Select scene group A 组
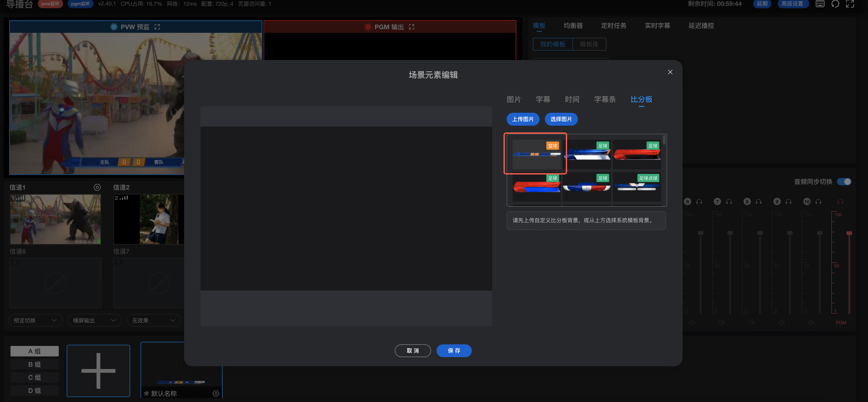Viewport: 868px width, 402px height. [34, 351]
